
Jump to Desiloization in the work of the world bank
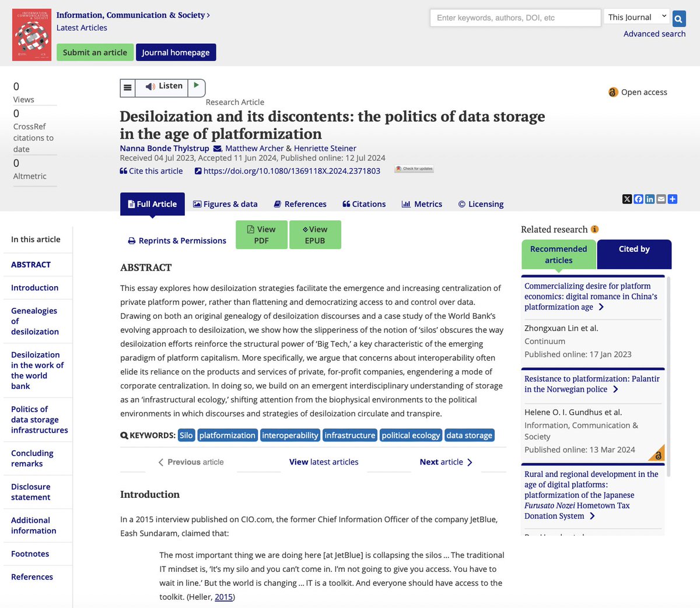coord(37,370)
